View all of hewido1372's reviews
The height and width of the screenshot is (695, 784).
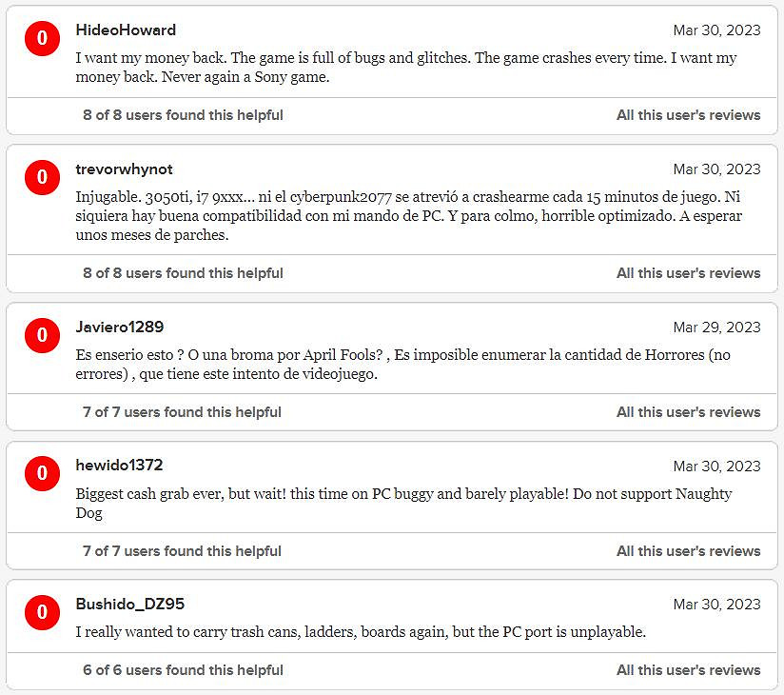point(688,551)
